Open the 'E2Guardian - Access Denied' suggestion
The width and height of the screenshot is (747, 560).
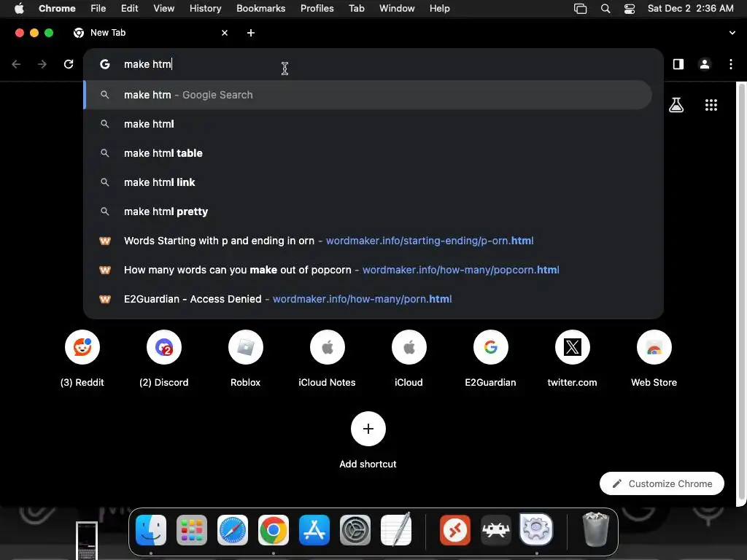click(368, 299)
